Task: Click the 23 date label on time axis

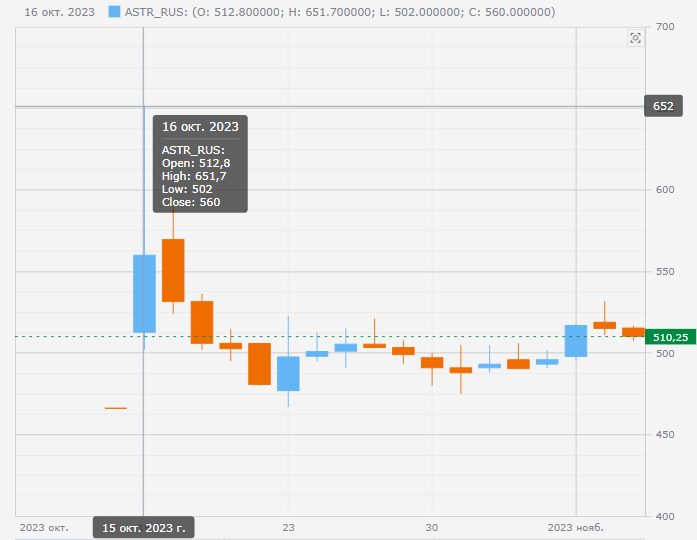Action: (288, 526)
